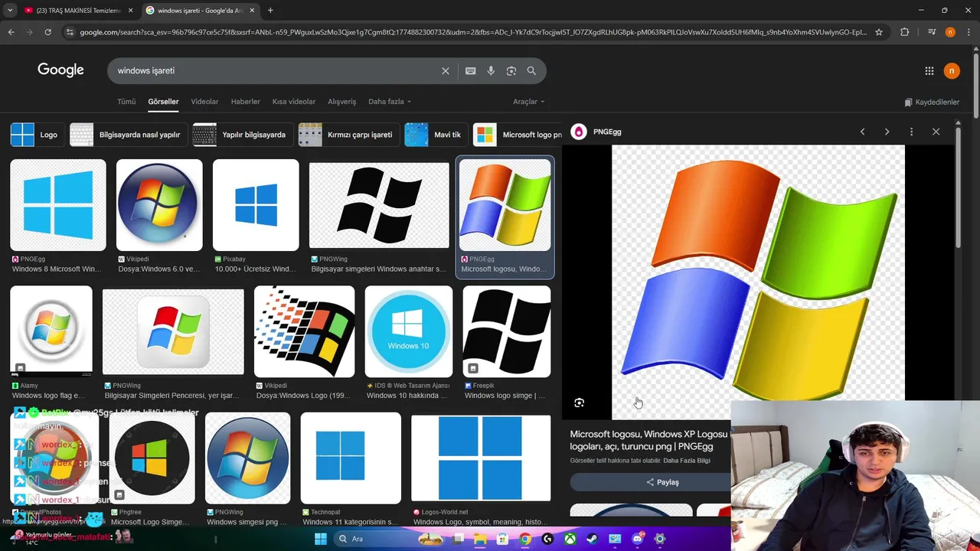
Task: Open the Daha Fazla Bilgi link
Action: (x=687, y=461)
